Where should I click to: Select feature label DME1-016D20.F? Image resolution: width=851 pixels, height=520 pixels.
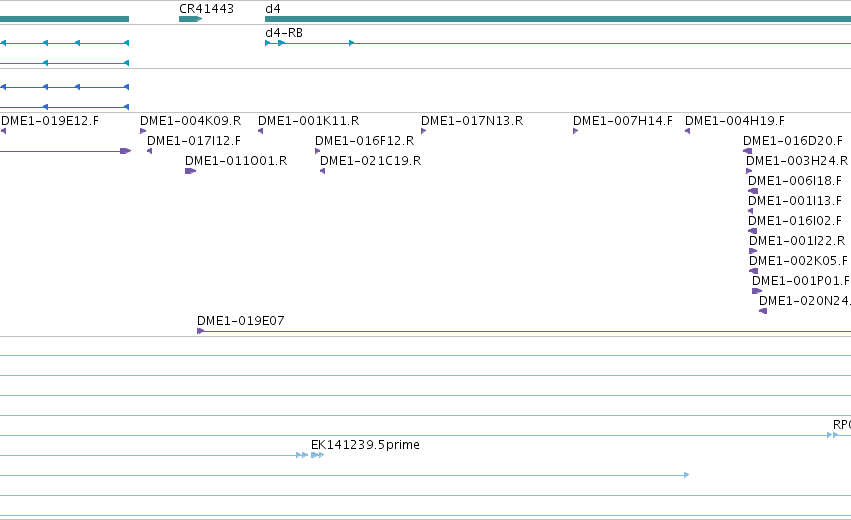pyautogui.click(x=793, y=141)
